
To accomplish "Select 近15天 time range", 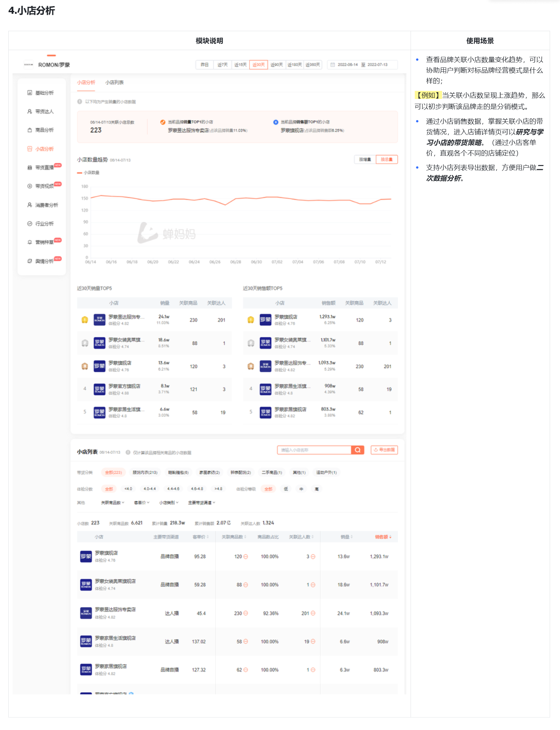I will (241, 65).
